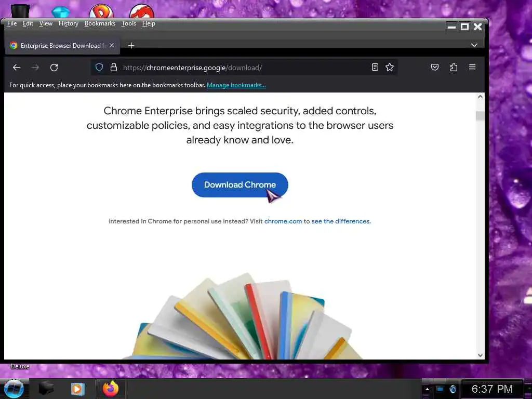Open the Firefox taskbar icon
Image resolution: width=532 pixels, height=399 pixels.
[x=110, y=389]
